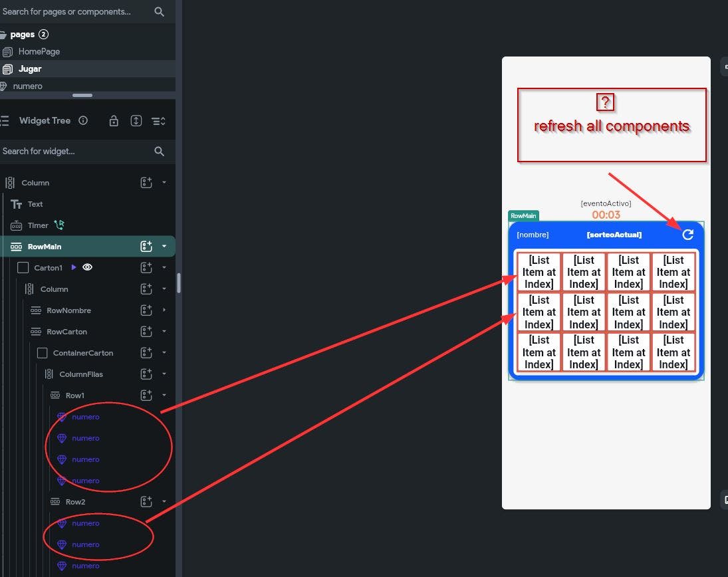Screen dimensions: 728x577
Task: Select first numero under Row1
Action: click(x=85, y=417)
